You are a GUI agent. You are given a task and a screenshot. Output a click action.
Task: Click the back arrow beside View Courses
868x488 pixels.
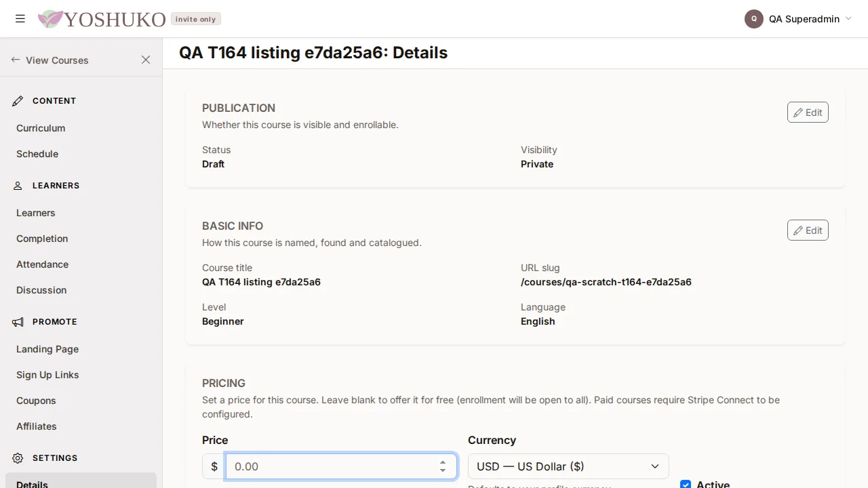tap(16, 60)
